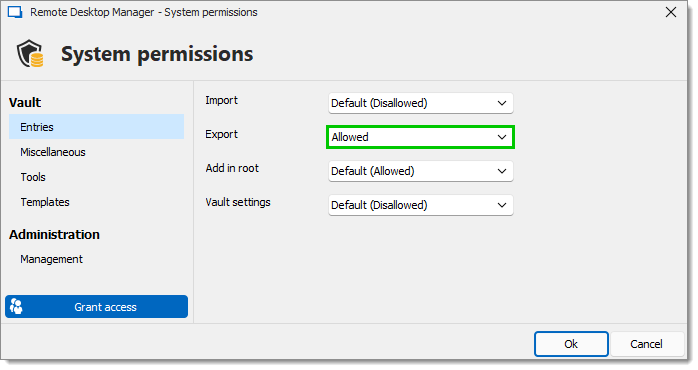This screenshot has width=698, height=370.
Task: Click the Grant access button
Action: [96, 307]
